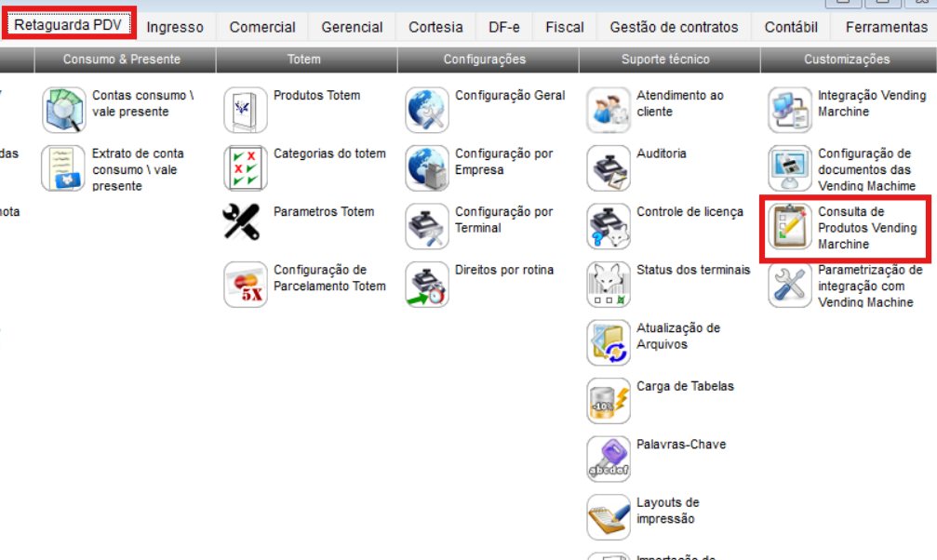Select the Fiscal tab

click(565, 27)
